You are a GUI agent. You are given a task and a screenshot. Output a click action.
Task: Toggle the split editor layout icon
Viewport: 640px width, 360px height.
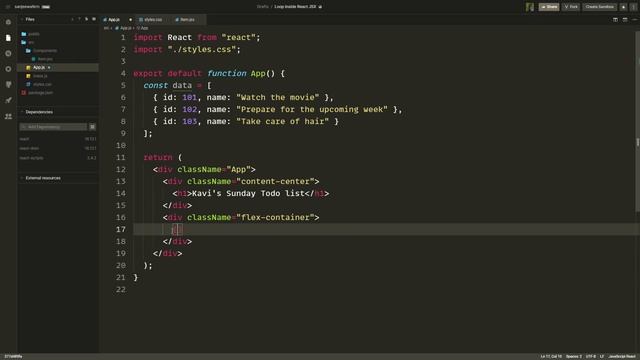point(615,20)
